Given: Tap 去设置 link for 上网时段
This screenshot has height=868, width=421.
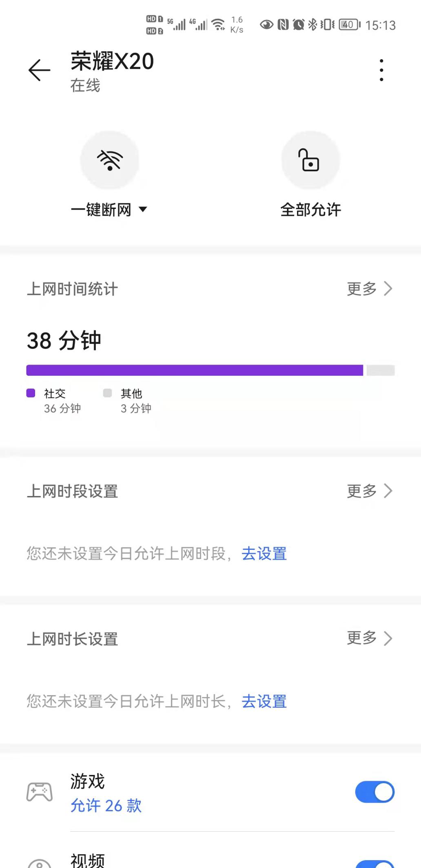Looking at the screenshot, I should [264, 554].
